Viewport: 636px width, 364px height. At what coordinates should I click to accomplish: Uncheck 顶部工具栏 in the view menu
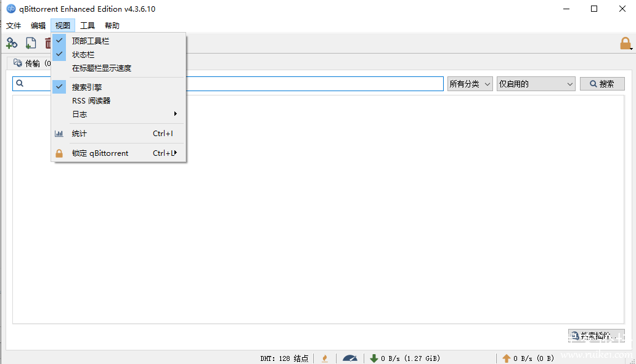(119, 41)
